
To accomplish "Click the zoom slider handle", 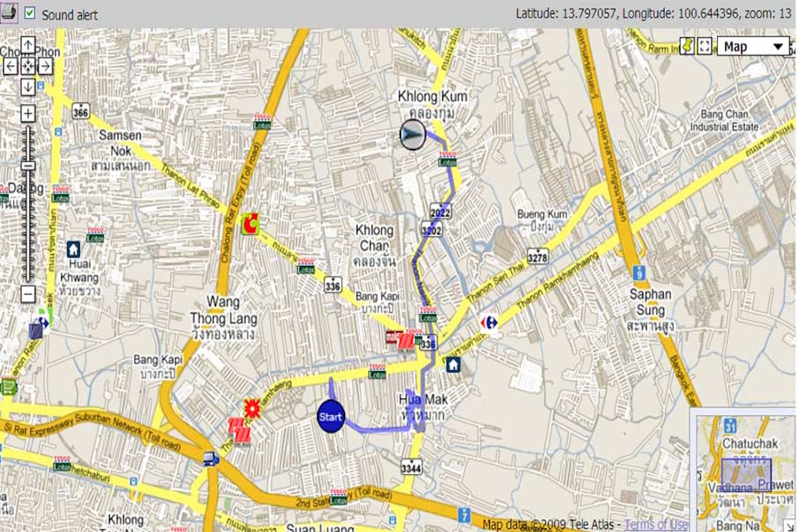I will click(x=28, y=166).
